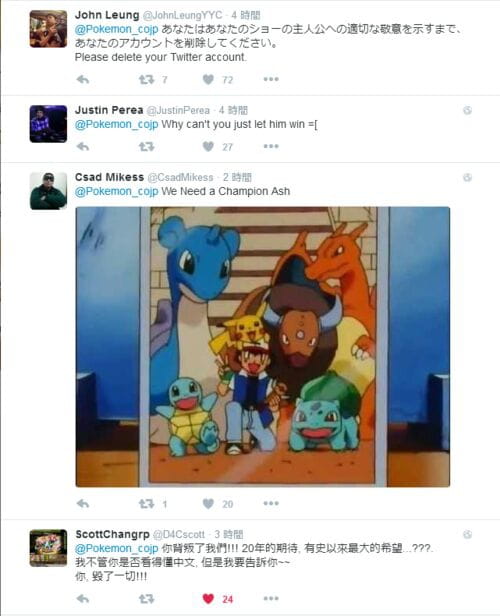Viewport: 500px width, 616px height.
Task: Reply to Csad Mikess's tweet
Action: coord(83,504)
